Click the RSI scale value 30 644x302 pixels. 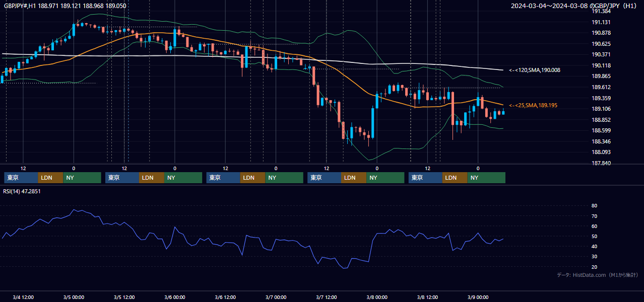click(x=594, y=256)
